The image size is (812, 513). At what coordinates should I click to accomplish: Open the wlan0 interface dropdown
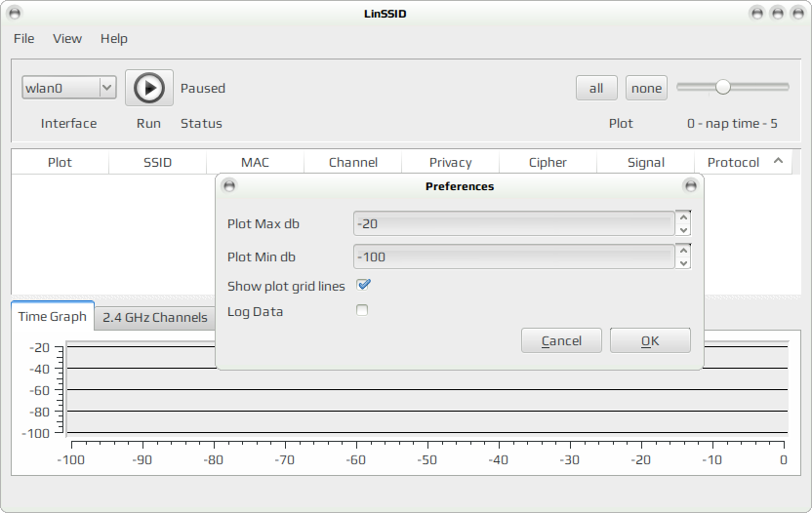point(69,88)
